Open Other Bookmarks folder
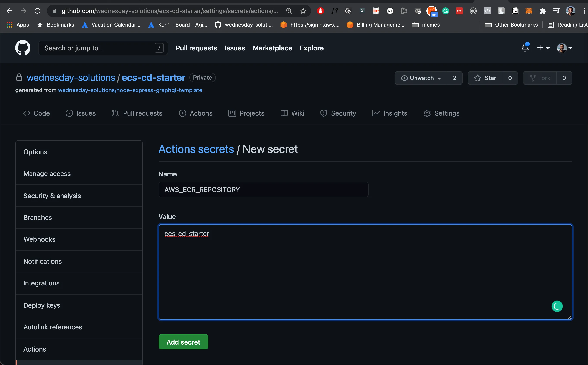This screenshot has width=588, height=365. pos(511,25)
